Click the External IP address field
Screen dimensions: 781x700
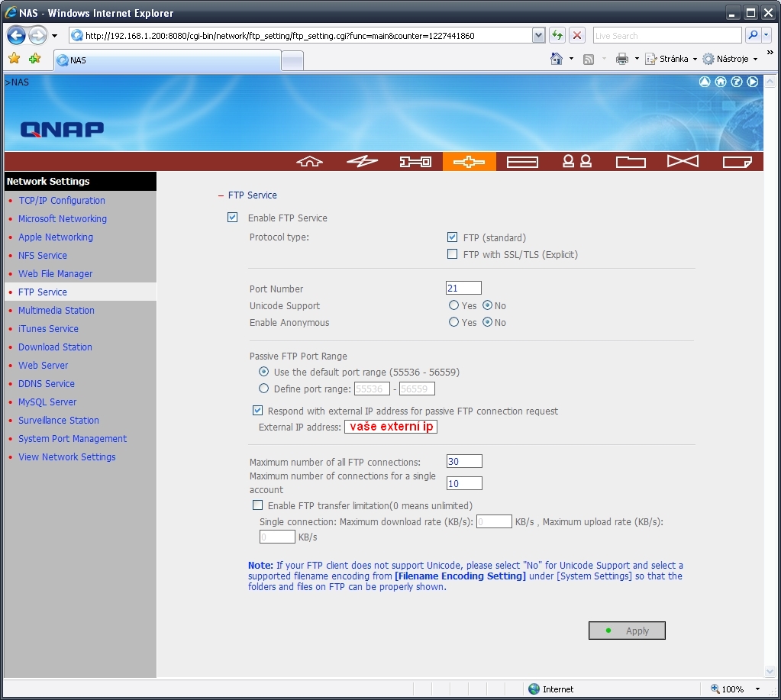(x=391, y=427)
